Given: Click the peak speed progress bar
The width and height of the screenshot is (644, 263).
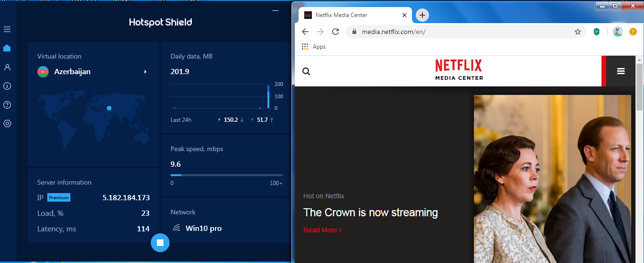Looking at the screenshot, I should point(227,175).
